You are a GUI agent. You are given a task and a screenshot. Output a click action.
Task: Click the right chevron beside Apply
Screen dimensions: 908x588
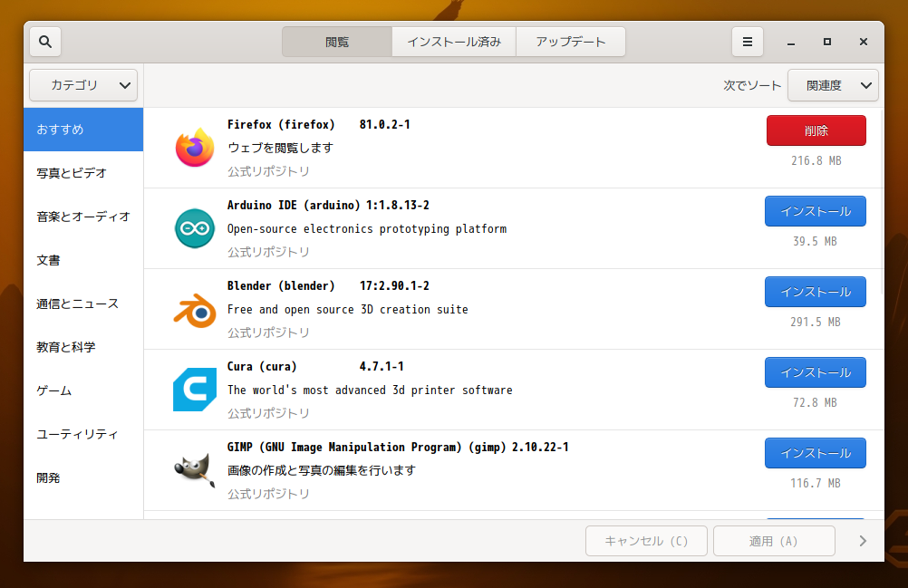point(863,541)
